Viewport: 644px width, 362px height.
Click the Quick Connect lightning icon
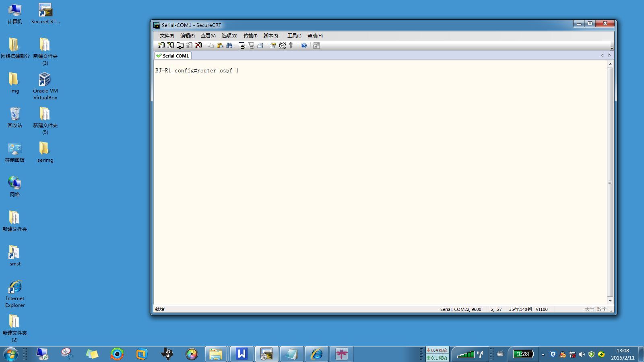pos(171,45)
